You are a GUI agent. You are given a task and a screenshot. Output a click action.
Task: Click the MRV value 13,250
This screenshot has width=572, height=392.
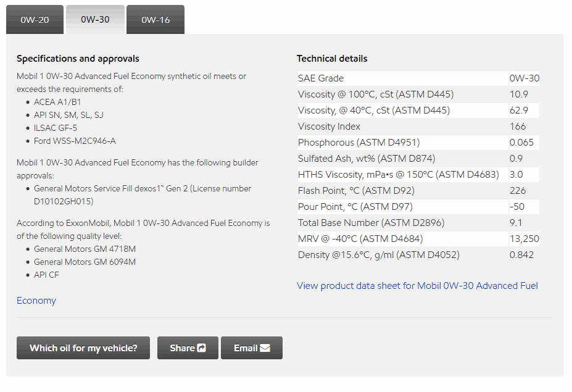(x=524, y=239)
